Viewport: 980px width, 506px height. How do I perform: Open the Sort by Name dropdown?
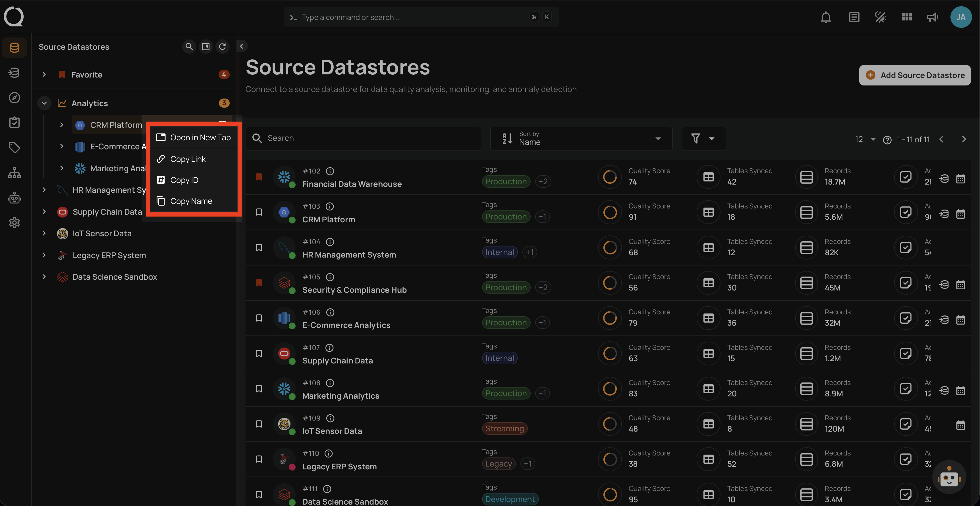(581, 138)
